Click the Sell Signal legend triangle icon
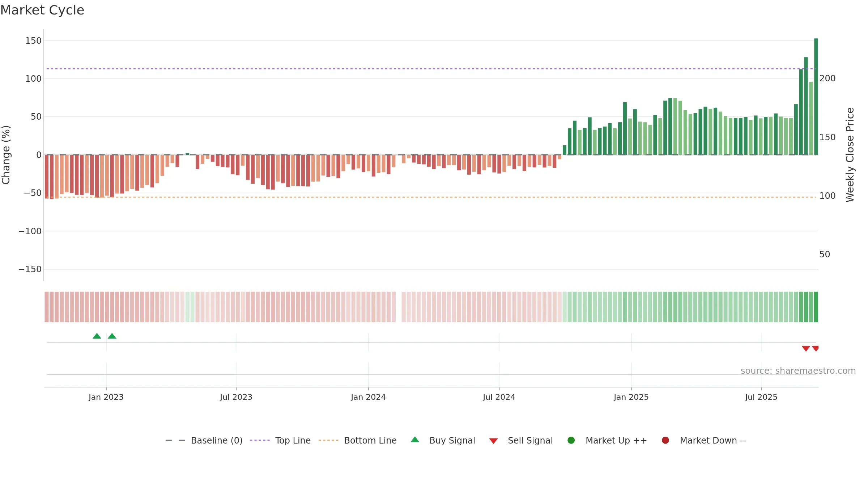Image resolution: width=868 pixels, height=488 pixels. (x=493, y=441)
